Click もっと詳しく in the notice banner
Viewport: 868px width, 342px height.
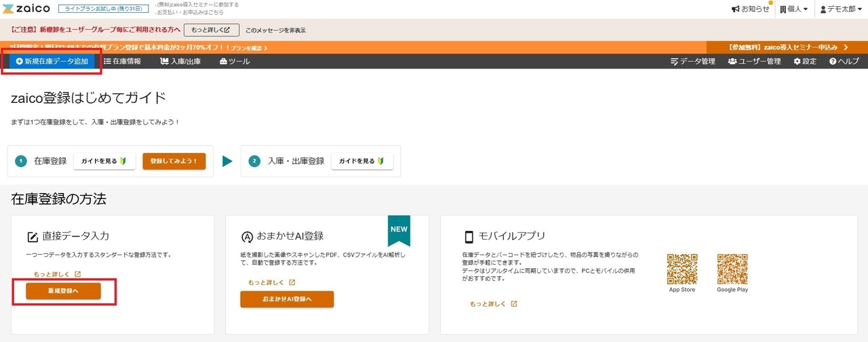[211, 30]
